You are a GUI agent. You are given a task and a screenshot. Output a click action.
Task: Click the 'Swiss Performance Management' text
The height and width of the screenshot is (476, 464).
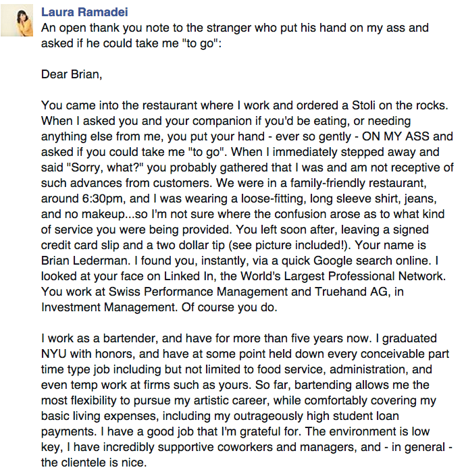click(198, 292)
